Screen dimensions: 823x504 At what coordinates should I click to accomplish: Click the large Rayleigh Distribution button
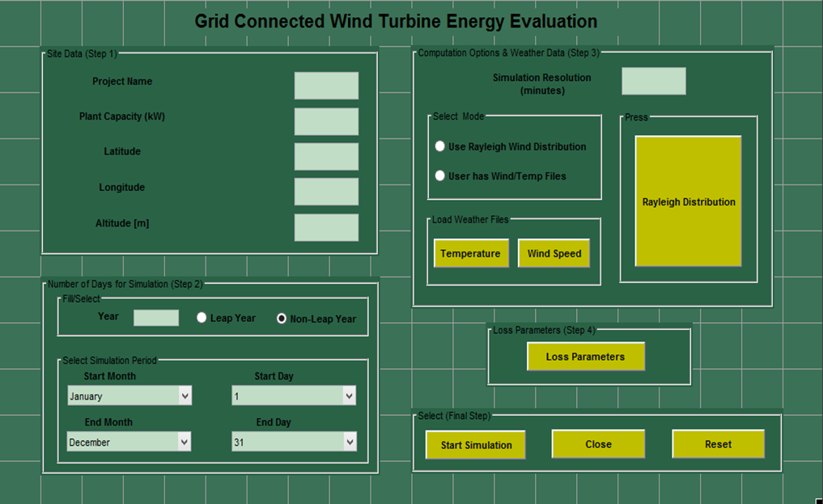pyautogui.click(x=688, y=201)
